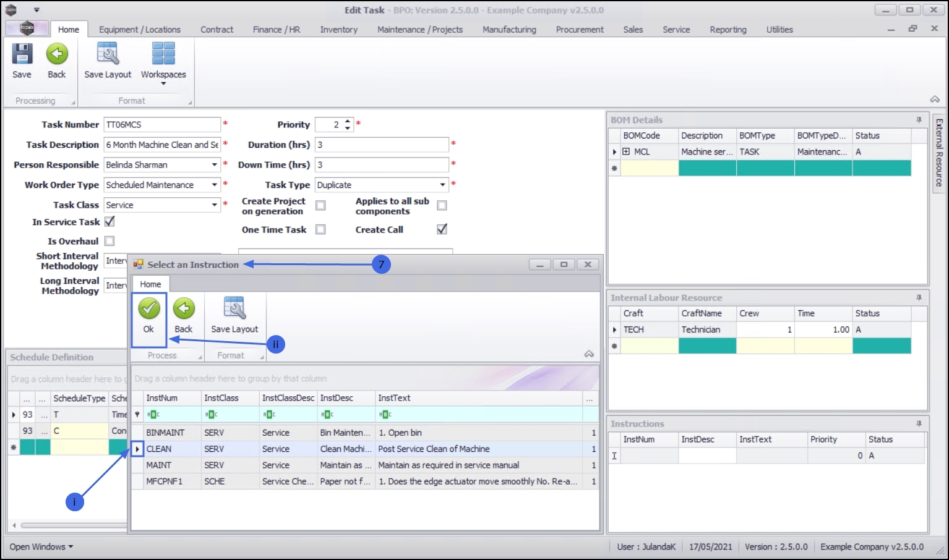The height and width of the screenshot is (560, 949).
Task: Tick the One Time Task checkbox
Action: [320, 229]
